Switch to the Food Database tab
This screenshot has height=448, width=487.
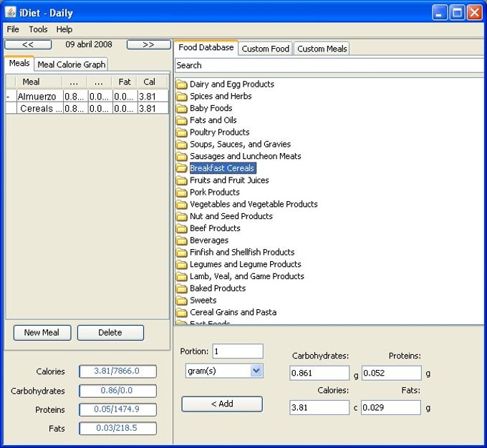(206, 47)
